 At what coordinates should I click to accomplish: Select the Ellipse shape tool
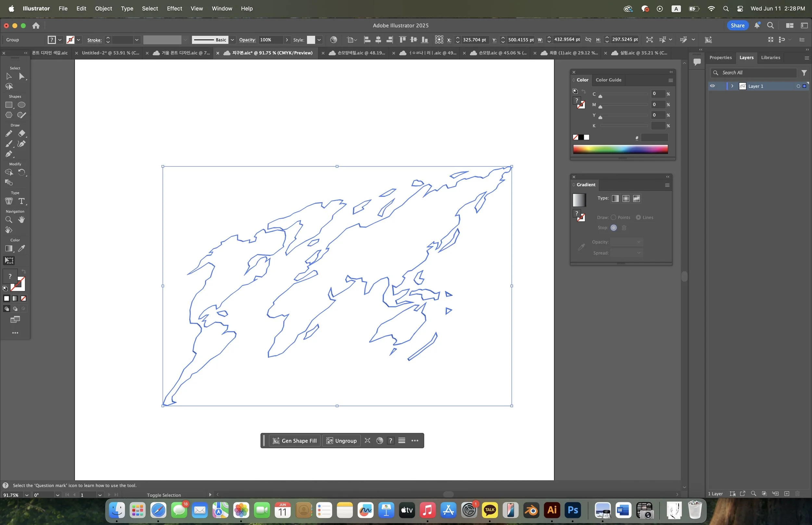[21, 105]
